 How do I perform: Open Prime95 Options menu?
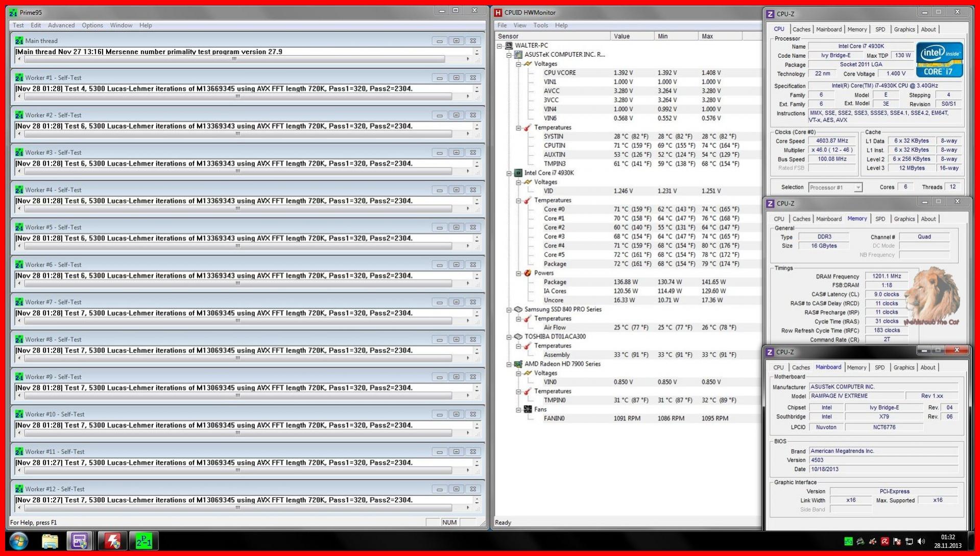92,25
